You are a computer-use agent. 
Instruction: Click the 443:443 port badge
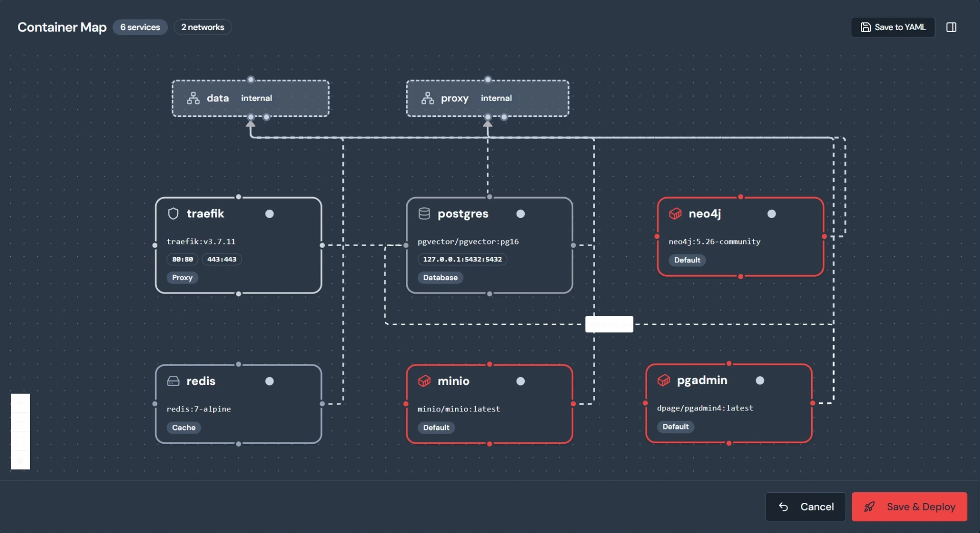click(x=222, y=259)
